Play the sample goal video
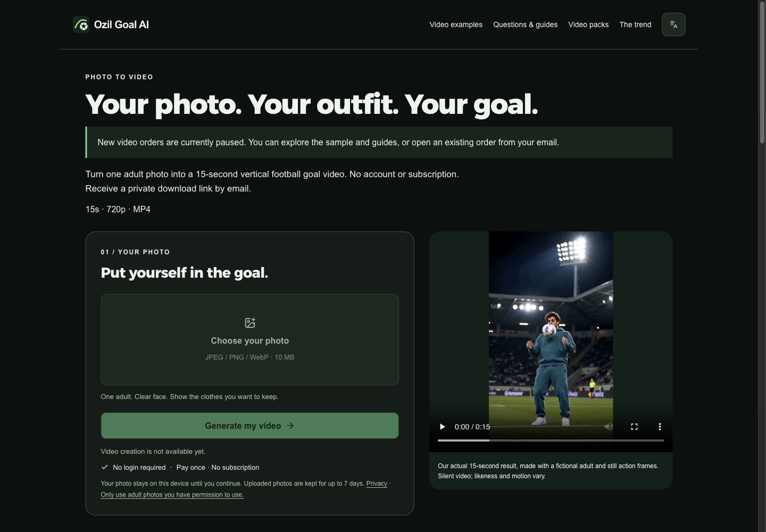The width and height of the screenshot is (766, 532). click(x=442, y=427)
